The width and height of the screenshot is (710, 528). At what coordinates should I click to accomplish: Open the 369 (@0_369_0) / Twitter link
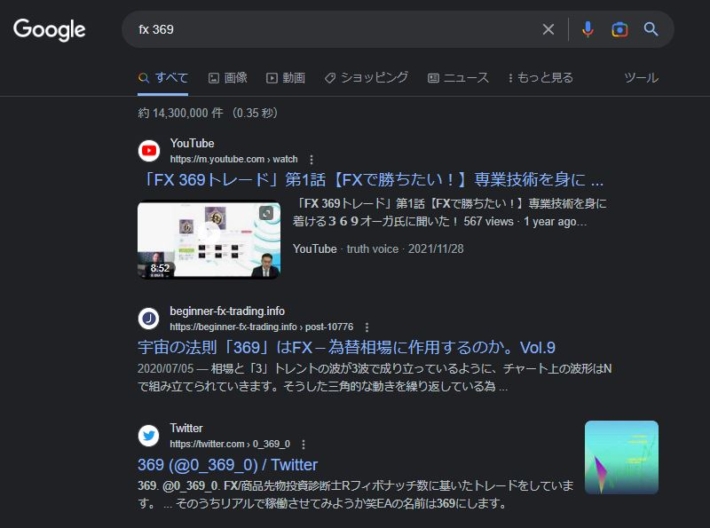coord(227,465)
